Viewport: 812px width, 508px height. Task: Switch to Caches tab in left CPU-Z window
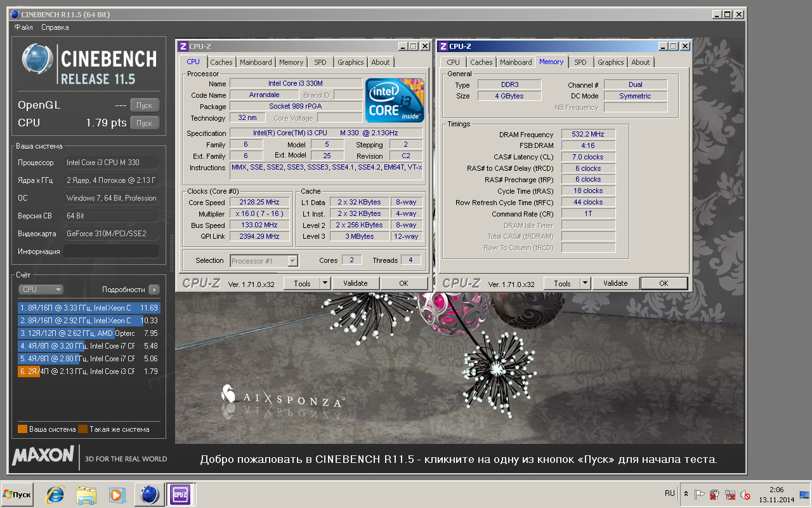221,62
